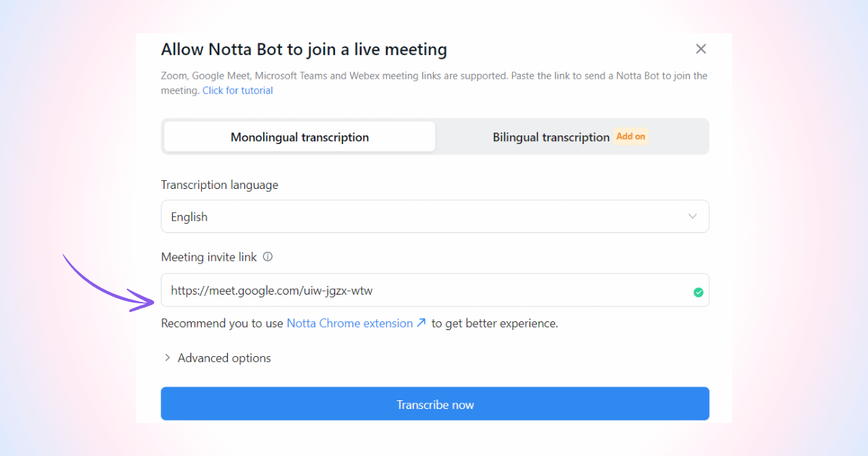The width and height of the screenshot is (868, 456).
Task: Click the external link arrow after Notta Chrome extension
Action: pyautogui.click(x=422, y=324)
